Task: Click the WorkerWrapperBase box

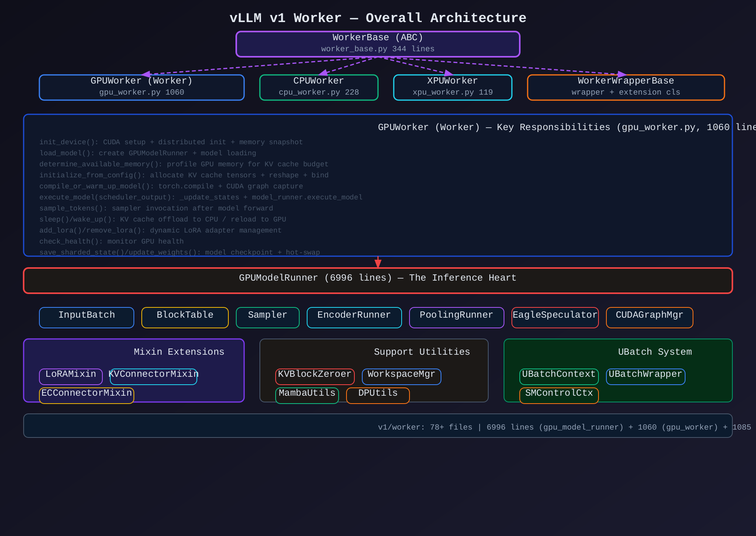Action: click(x=626, y=87)
